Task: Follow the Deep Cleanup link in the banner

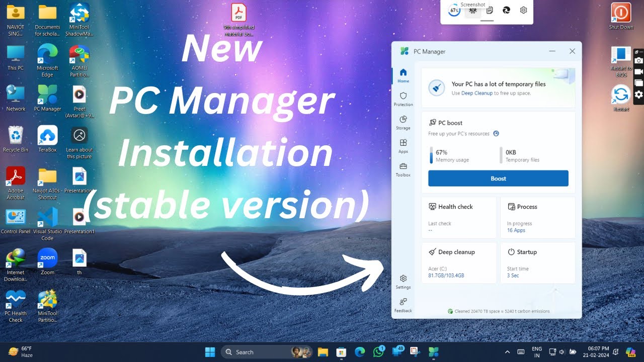Action: click(477, 93)
